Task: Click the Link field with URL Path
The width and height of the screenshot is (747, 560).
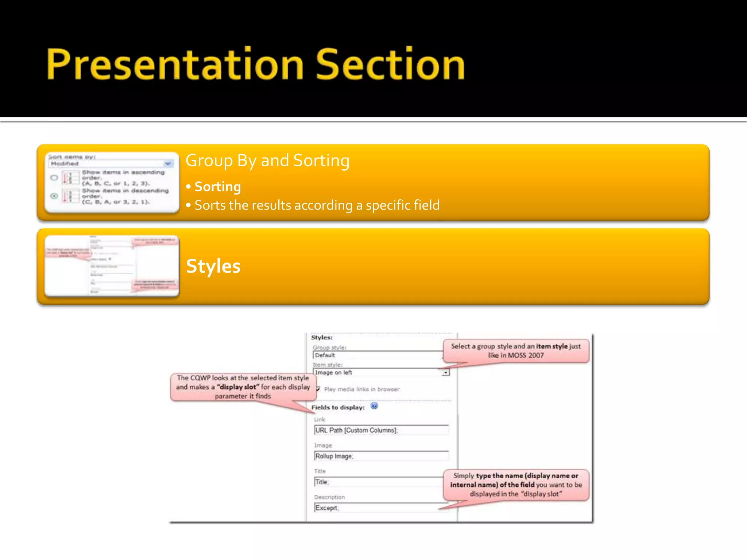Action: coord(381,430)
